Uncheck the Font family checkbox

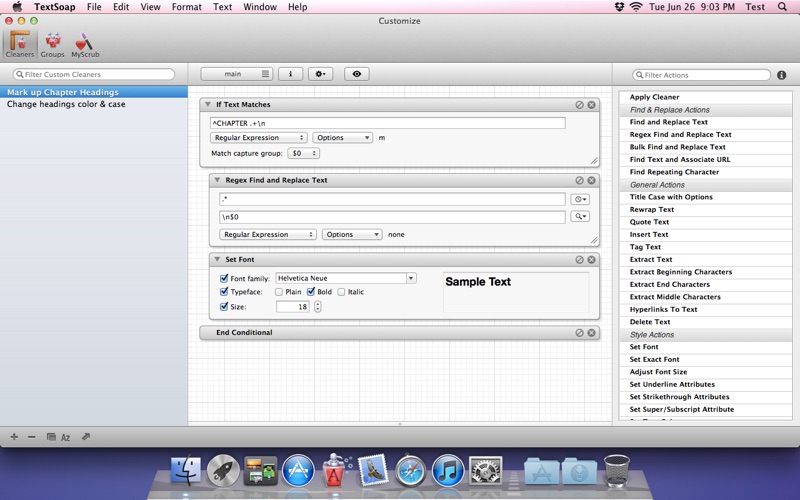(x=224, y=278)
